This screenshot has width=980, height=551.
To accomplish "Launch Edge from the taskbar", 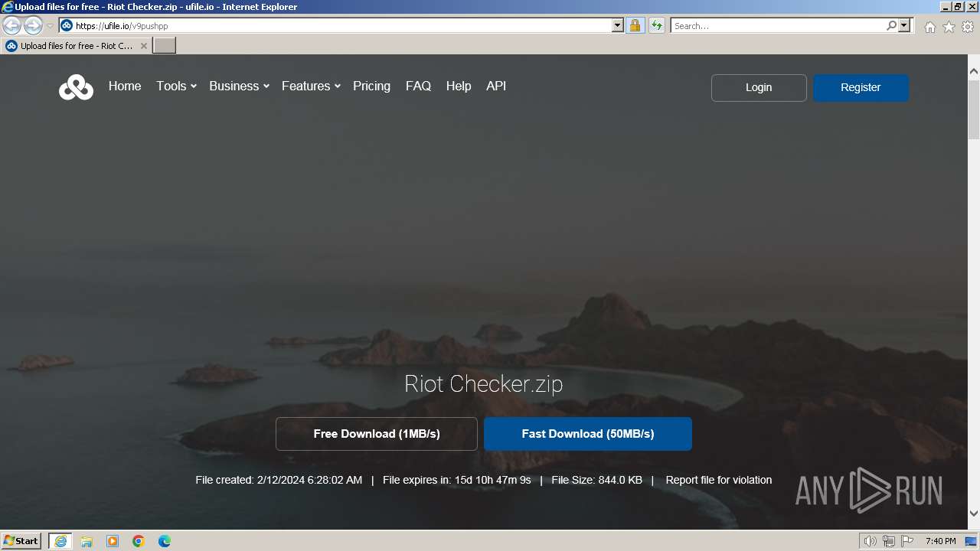I will point(165,541).
